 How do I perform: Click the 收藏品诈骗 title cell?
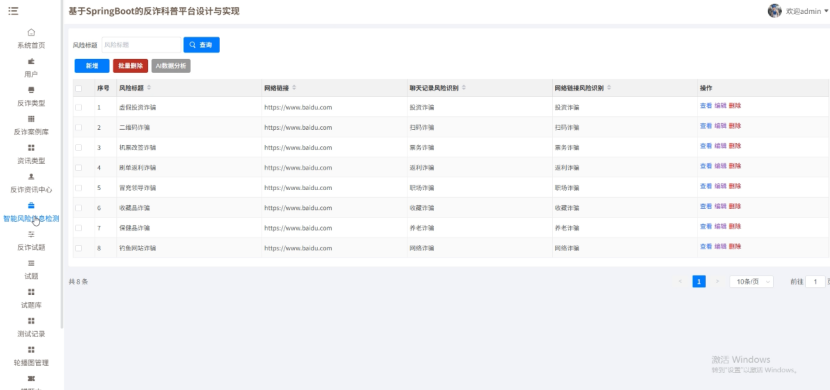pos(134,208)
